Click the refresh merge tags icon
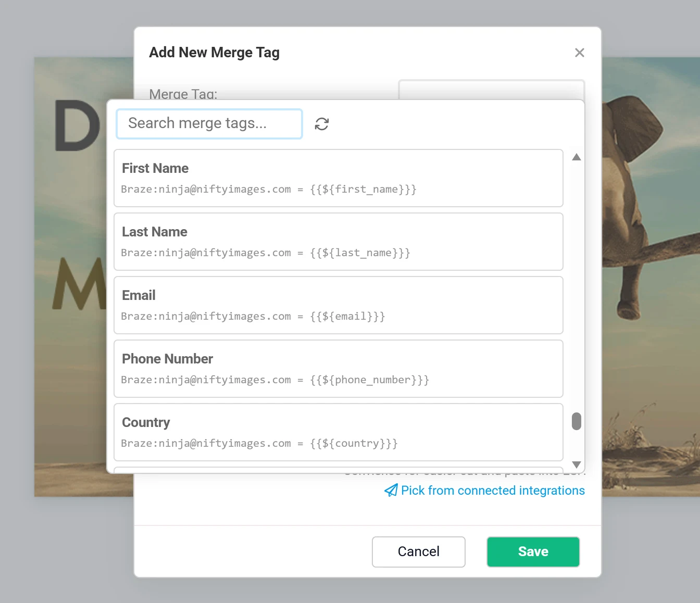 322,124
